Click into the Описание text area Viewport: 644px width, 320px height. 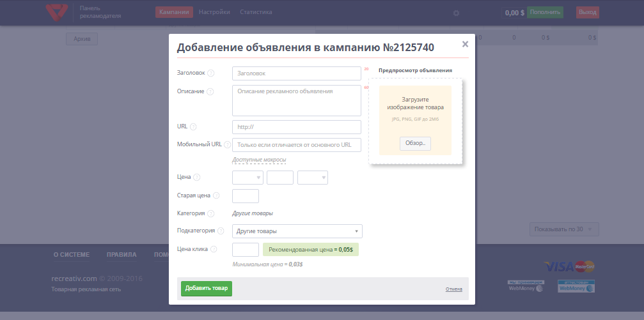[x=297, y=100]
